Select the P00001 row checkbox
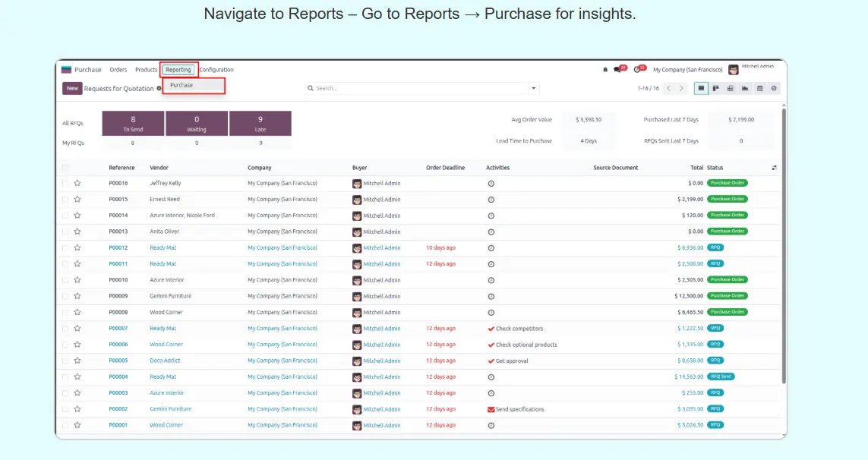 [x=65, y=425]
